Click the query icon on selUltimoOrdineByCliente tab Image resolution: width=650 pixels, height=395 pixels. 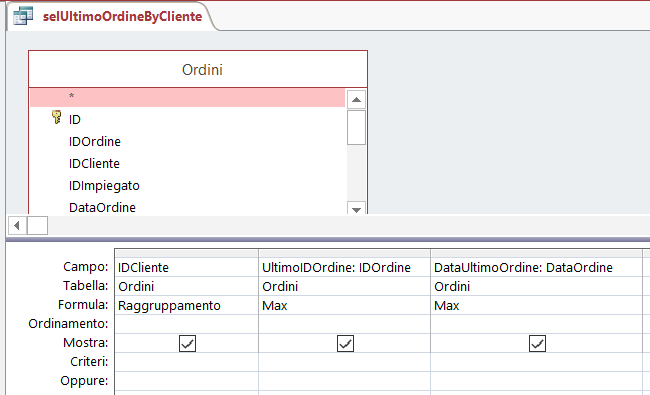coord(23,16)
